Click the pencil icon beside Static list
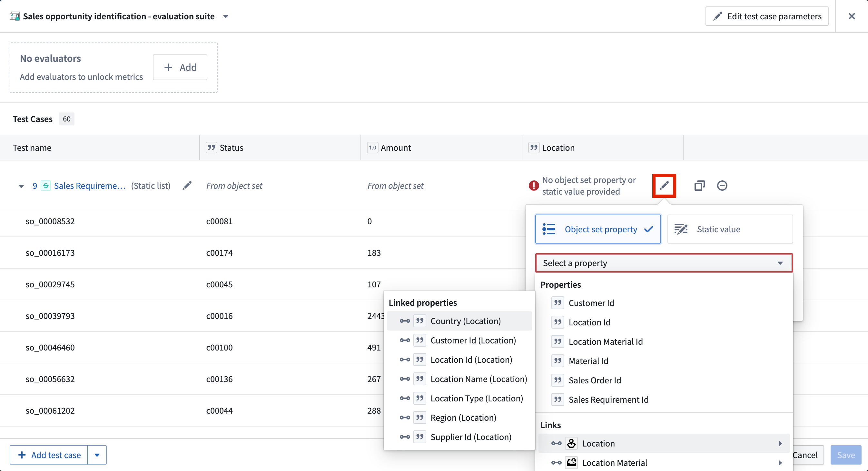This screenshot has height=471, width=868. point(187,186)
